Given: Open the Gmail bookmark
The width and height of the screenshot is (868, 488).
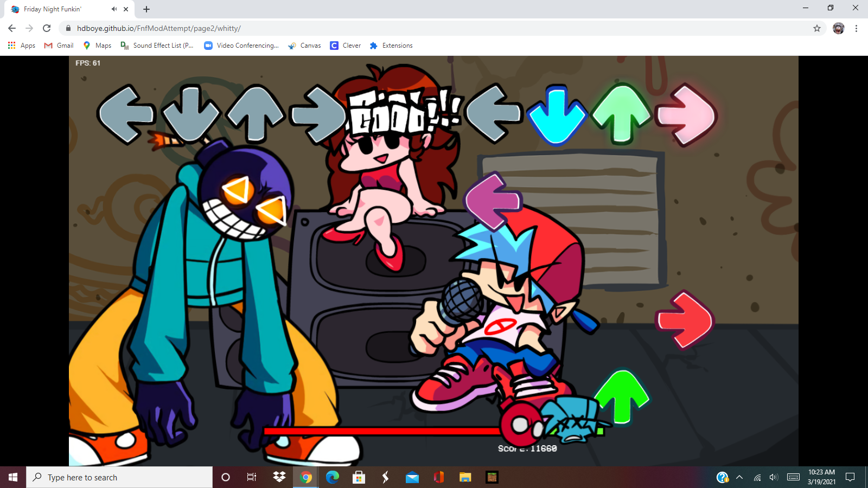Looking at the screenshot, I should coord(59,46).
